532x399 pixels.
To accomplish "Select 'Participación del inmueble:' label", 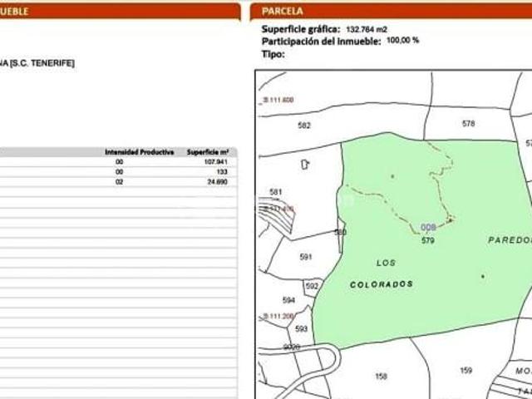I will click(x=322, y=42).
